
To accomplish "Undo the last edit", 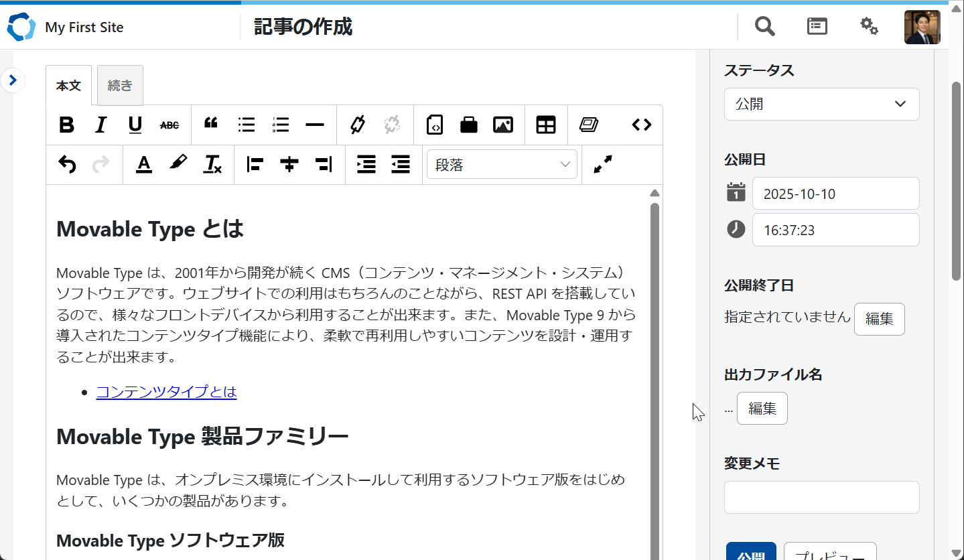I will click(67, 165).
